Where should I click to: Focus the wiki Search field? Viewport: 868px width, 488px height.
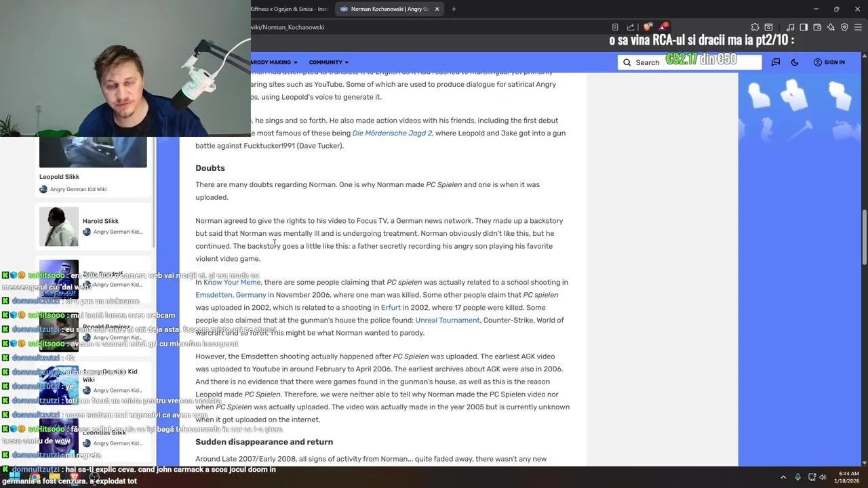[x=690, y=62]
